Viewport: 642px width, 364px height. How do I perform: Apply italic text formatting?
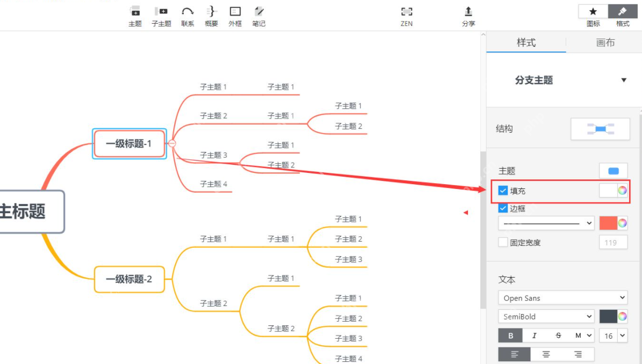click(x=535, y=335)
